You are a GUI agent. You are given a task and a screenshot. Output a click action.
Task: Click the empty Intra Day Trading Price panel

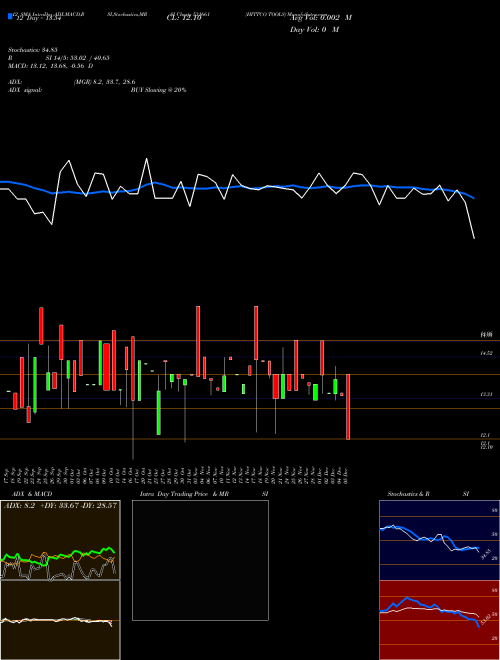200,560
